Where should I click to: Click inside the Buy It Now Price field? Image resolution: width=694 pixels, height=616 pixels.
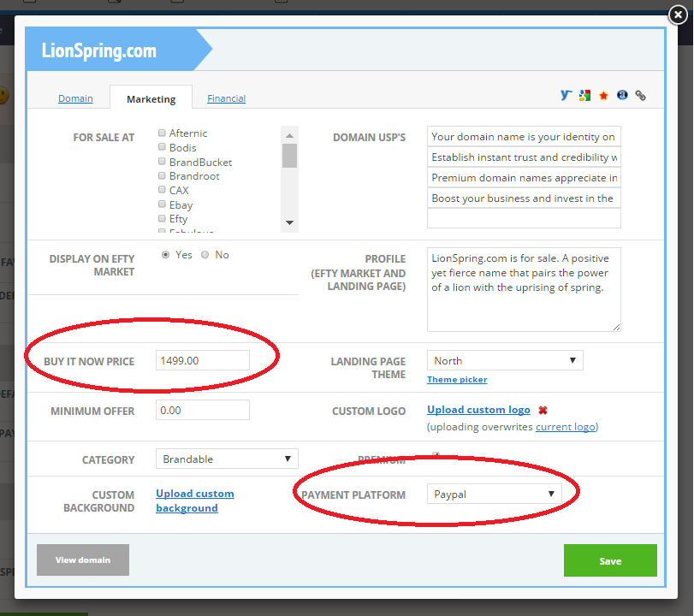point(202,359)
